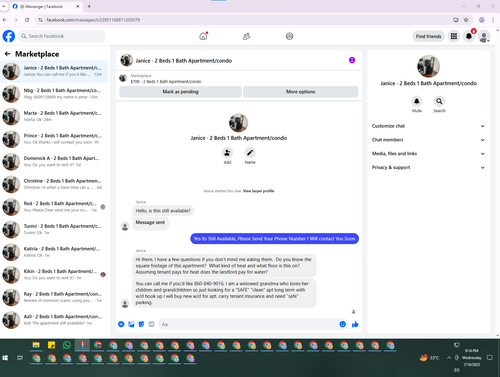Open the Friends icon in top navigation
The width and height of the screenshot is (500, 377).
[246, 36]
